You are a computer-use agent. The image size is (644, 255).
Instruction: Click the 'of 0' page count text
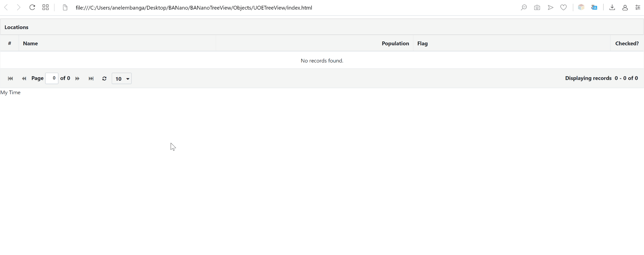(65, 78)
